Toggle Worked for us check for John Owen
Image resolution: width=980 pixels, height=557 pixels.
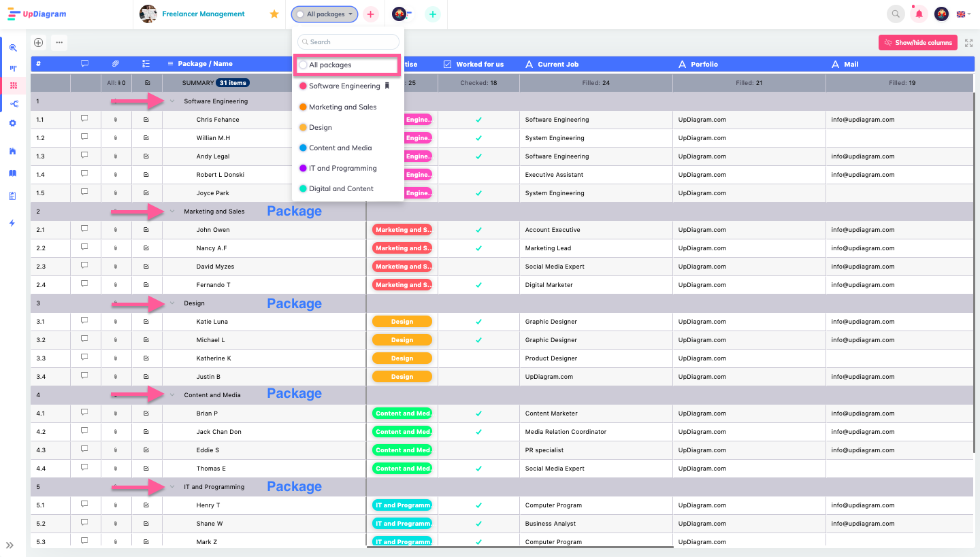tap(478, 230)
